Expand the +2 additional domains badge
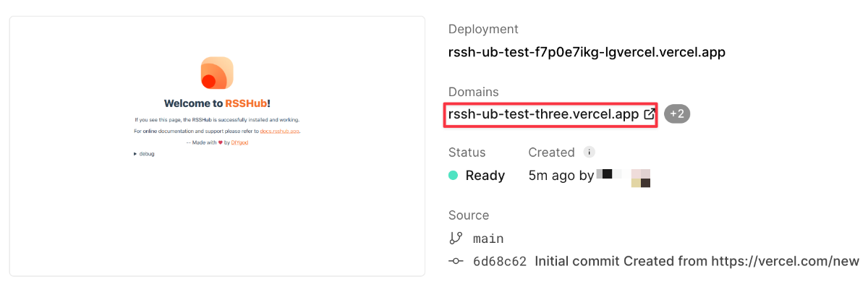Viewport: 868px width, 287px height. (677, 114)
